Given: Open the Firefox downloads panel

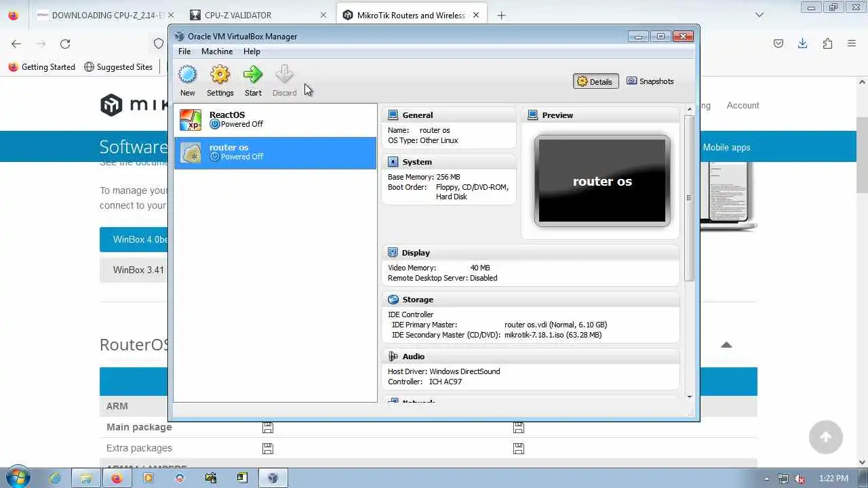Looking at the screenshot, I should tap(802, 43).
